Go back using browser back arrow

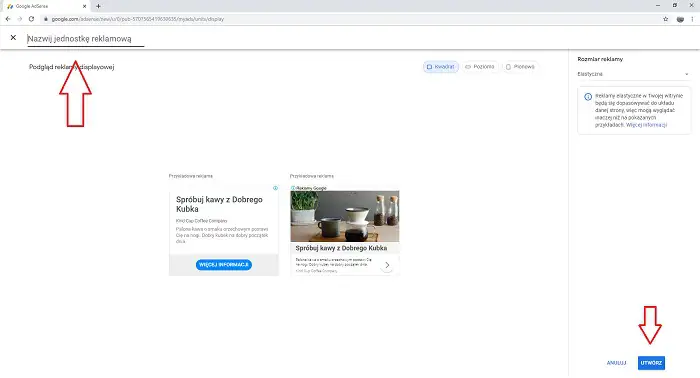8,19
